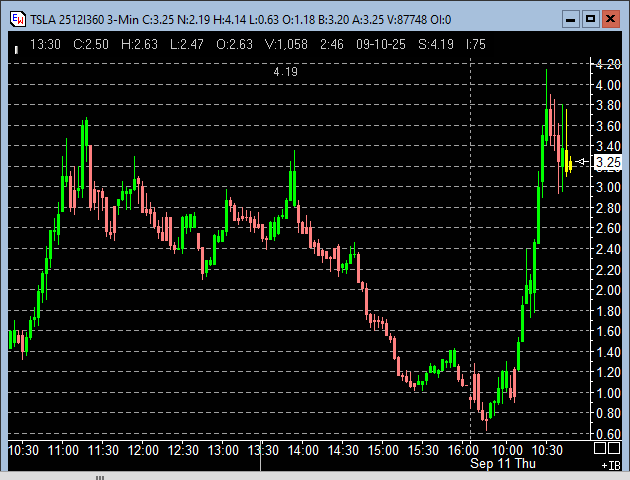Click the 14:00 time axis label

coord(303,450)
